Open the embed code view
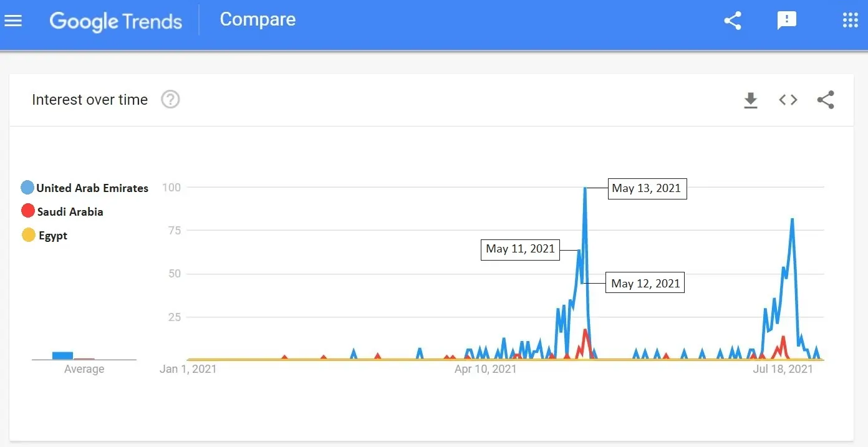This screenshot has height=447, width=868. [788, 100]
